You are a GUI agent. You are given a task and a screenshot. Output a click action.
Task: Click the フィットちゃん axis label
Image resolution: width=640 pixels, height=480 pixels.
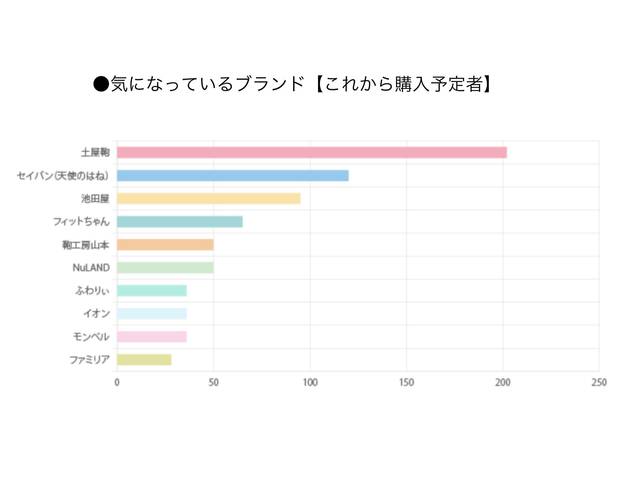pyautogui.click(x=81, y=221)
